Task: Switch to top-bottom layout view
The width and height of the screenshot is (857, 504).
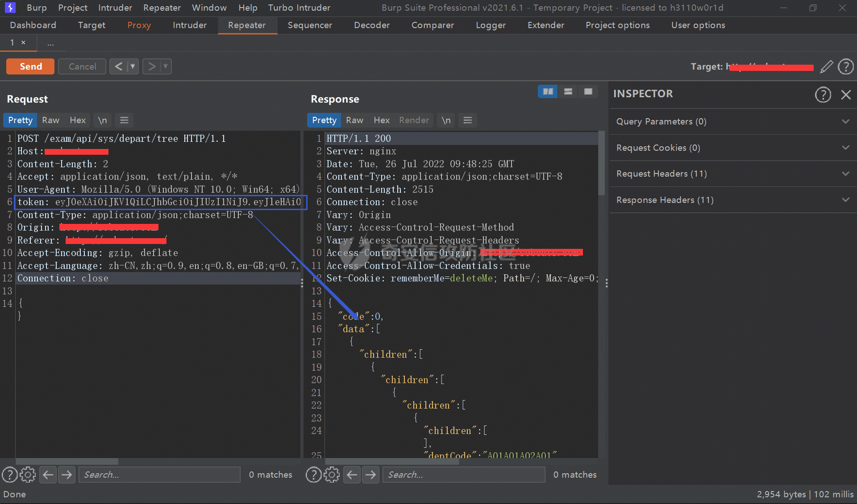Action: [x=568, y=91]
